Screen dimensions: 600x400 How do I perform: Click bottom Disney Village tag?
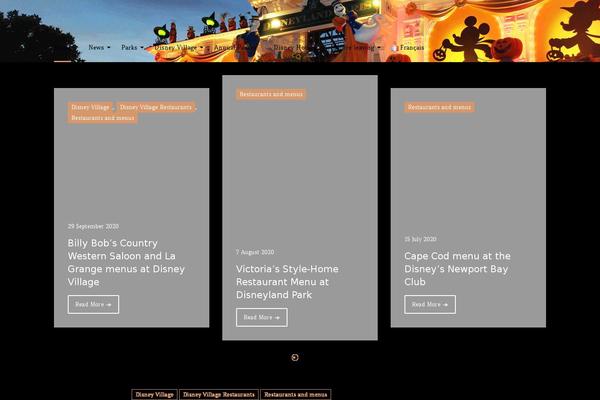pyautogui.click(x=155, y=395)
